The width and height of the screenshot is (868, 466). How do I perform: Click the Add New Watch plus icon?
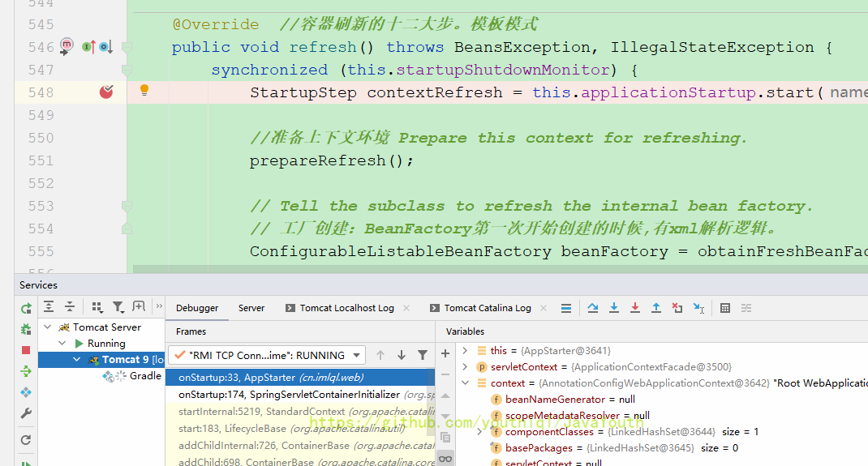click(x=445, y=353)
